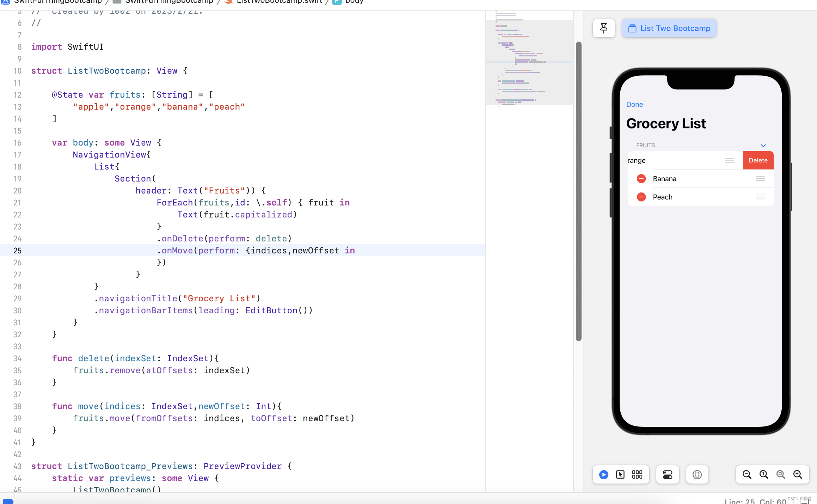
Task: Tap red delete toggle beside Banana
Action: click(641, 179)
